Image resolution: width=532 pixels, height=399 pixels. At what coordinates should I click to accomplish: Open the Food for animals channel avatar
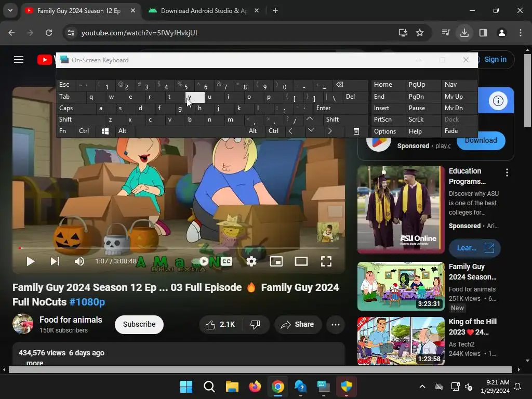[x=23, y=324]
